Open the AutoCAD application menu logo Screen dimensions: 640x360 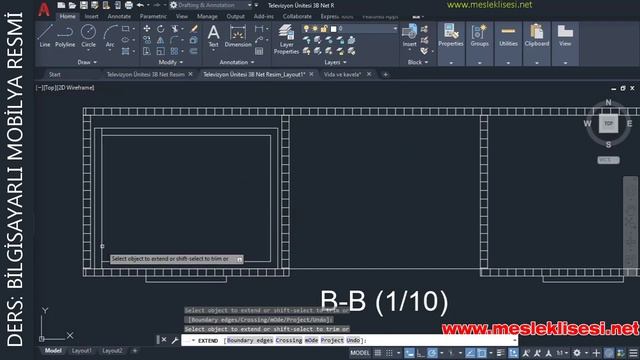pos(44,9)
